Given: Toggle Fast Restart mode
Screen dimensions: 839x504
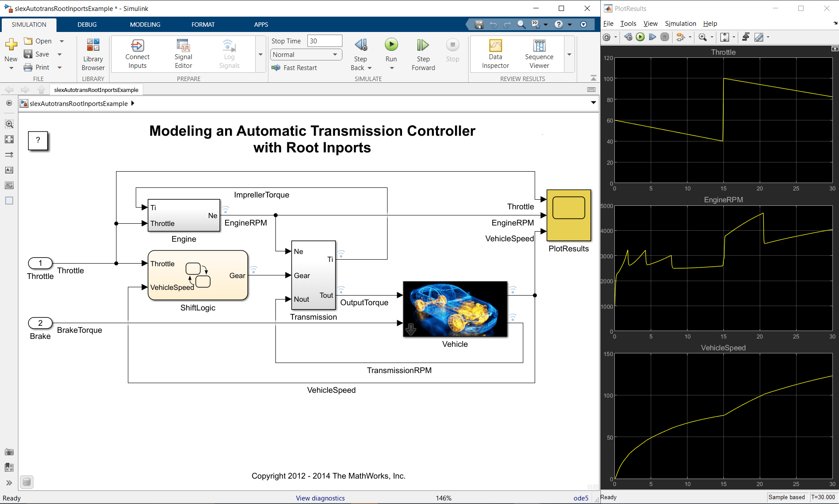Looking at the screenshot, I should pos(294,68).
